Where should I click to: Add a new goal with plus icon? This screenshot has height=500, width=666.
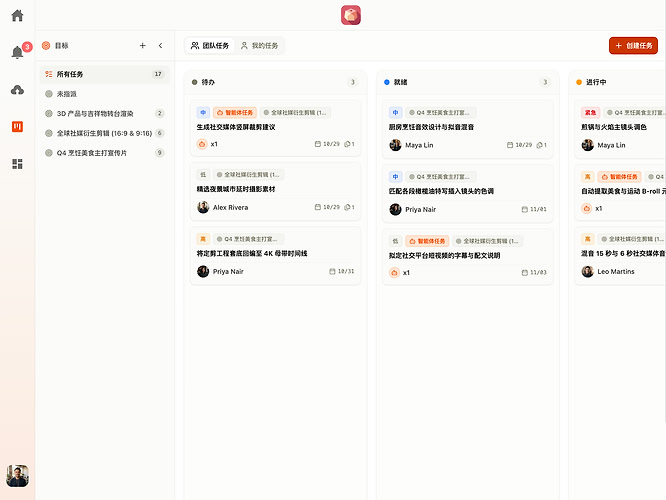(143, 45)
